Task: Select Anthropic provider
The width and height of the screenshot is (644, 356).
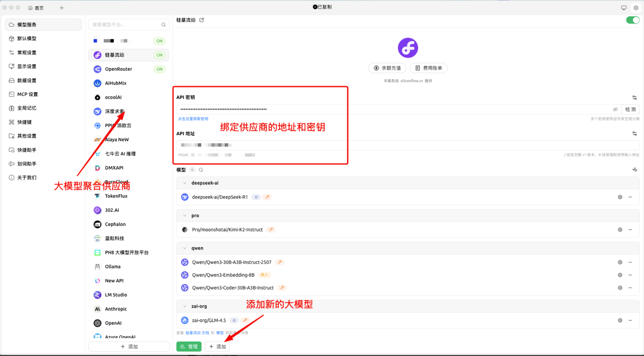Action: point(129,309)
